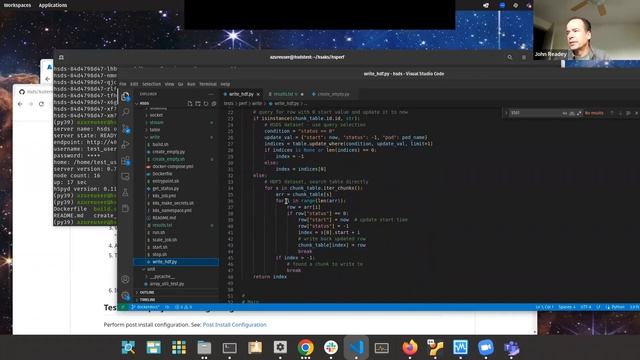Refresh the Explorer file tree

pyautogui.click(x=206, y=104)
